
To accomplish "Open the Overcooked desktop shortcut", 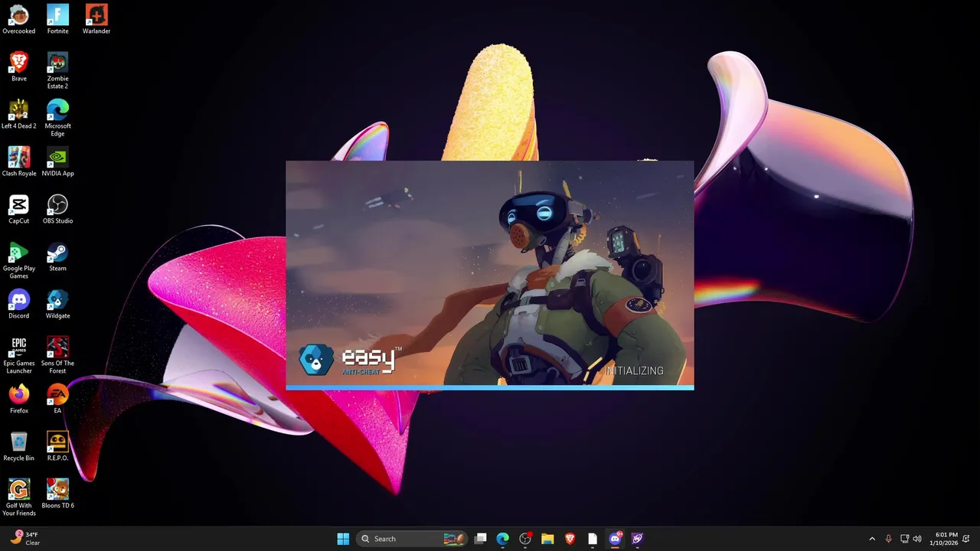I will [18, 19].
